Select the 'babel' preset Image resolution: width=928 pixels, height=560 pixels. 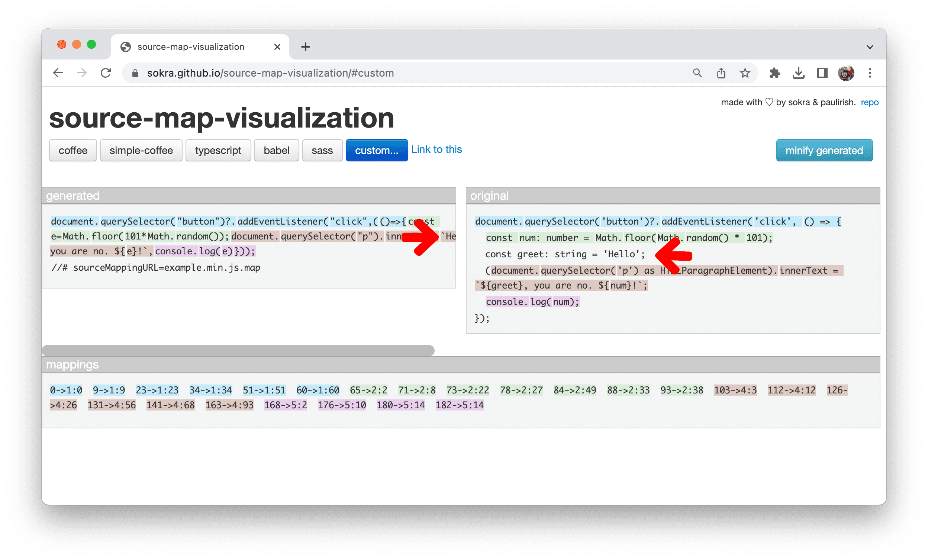(276, 151)
